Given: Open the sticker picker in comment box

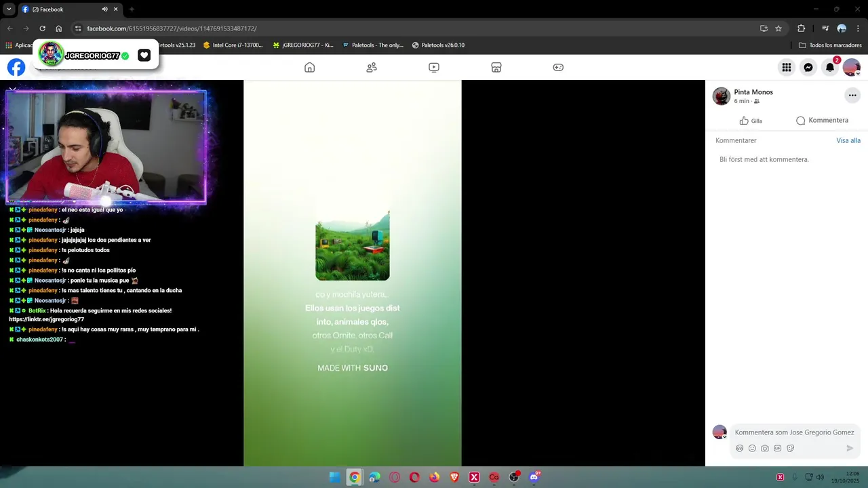Looking at the screenshot, I should pyautogui.click(x=791, y=448).
